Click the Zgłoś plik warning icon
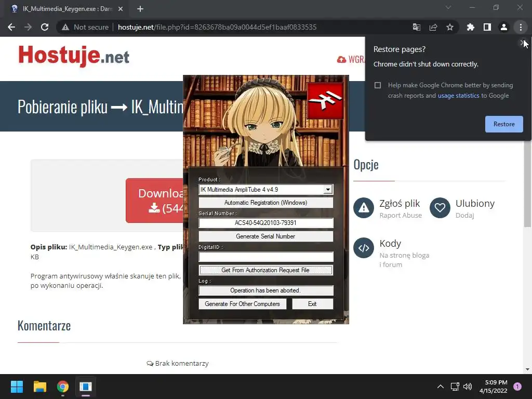The height and width of the screenshot is (399, 532). (x=364, y=208)
